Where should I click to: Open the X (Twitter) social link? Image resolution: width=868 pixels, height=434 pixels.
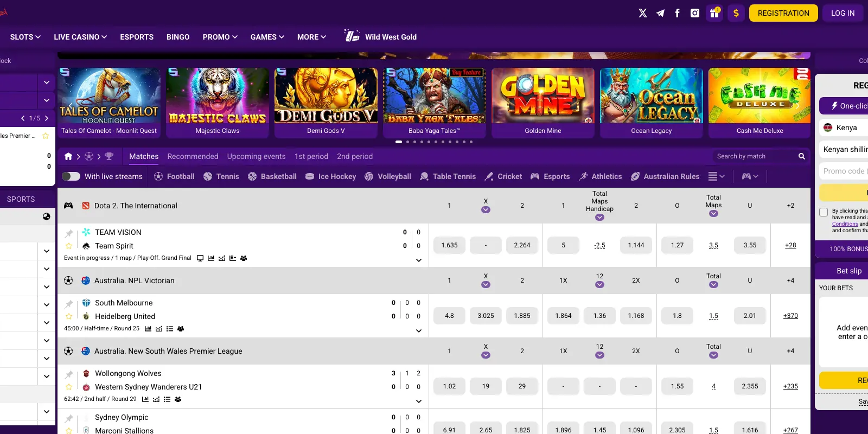[643, 13]
